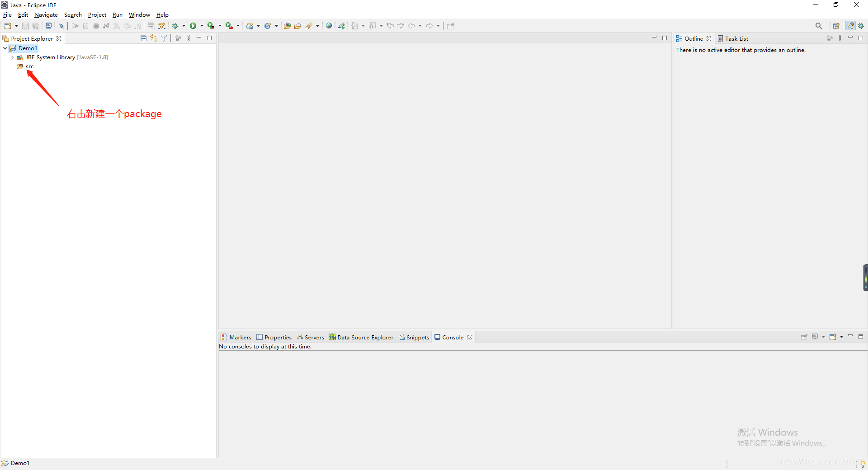This screenshot has width=868, height=470.
Task: Click the Terminate debug icon
Action: pos(96,26)
